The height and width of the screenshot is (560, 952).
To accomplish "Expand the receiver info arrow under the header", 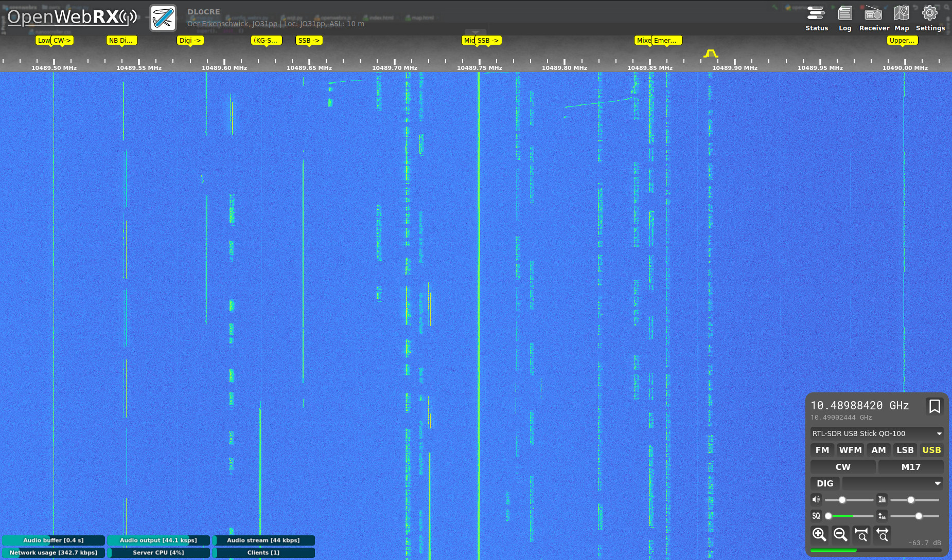I will click(475, 32).
